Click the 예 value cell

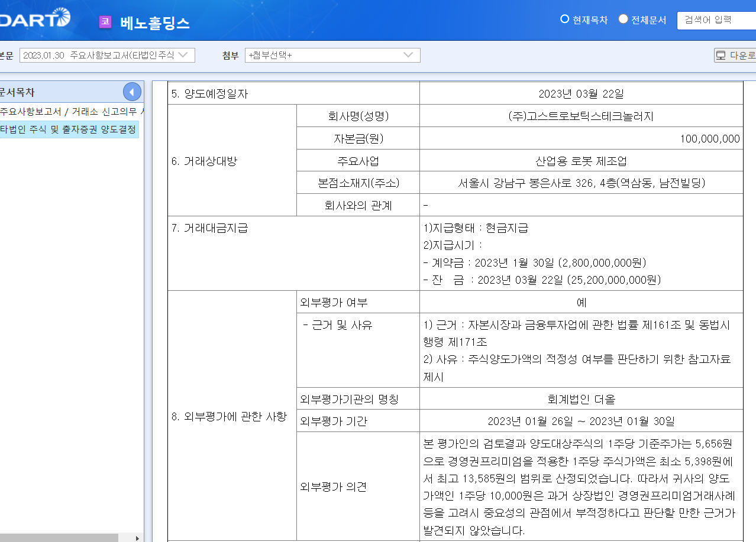coord(581,302)
